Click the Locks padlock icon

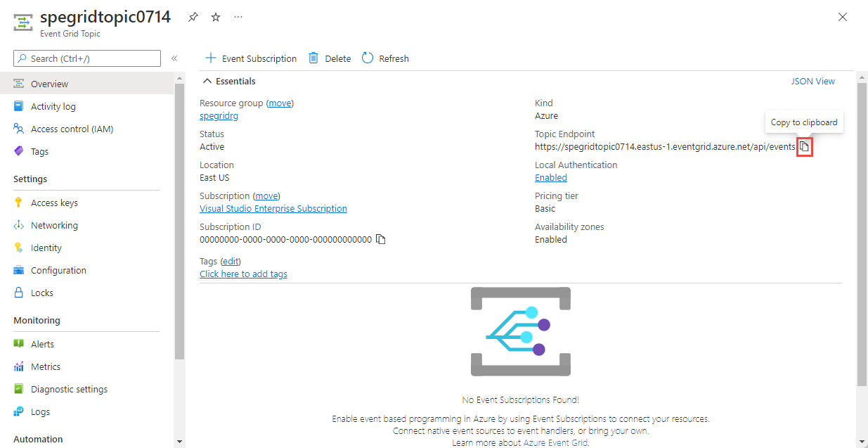pyautogui.click(x=19, y=293)
